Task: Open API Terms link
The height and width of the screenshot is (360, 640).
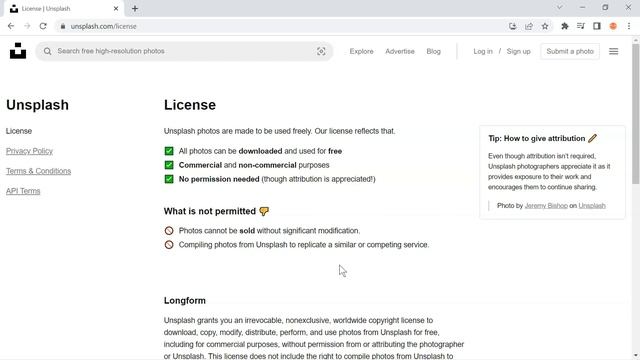Action: pos(23,191)
